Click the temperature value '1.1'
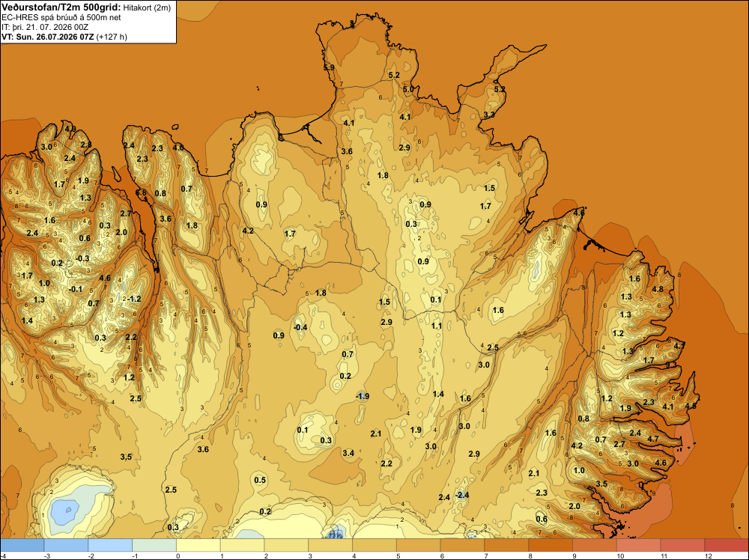The width and height of the screenshot is (749, 560). click(x=437, y=326)
